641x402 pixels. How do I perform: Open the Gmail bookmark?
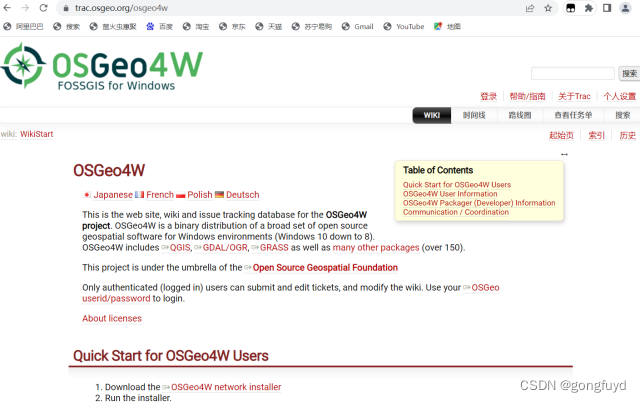(358, 27)
